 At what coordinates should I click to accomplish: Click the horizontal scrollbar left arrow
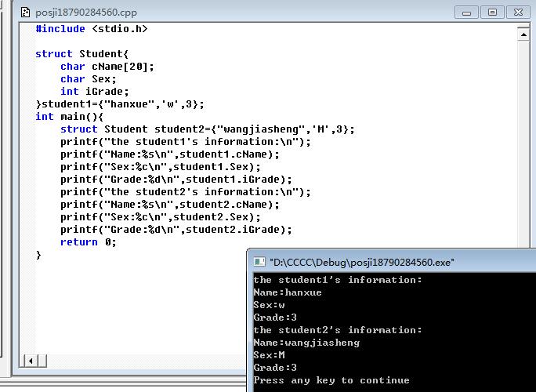(31, 361)
